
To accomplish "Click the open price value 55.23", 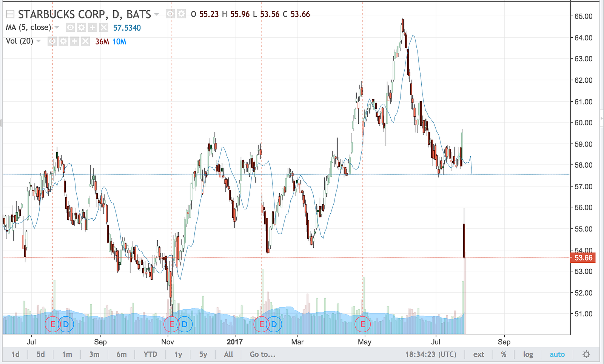I will (209, 14).
